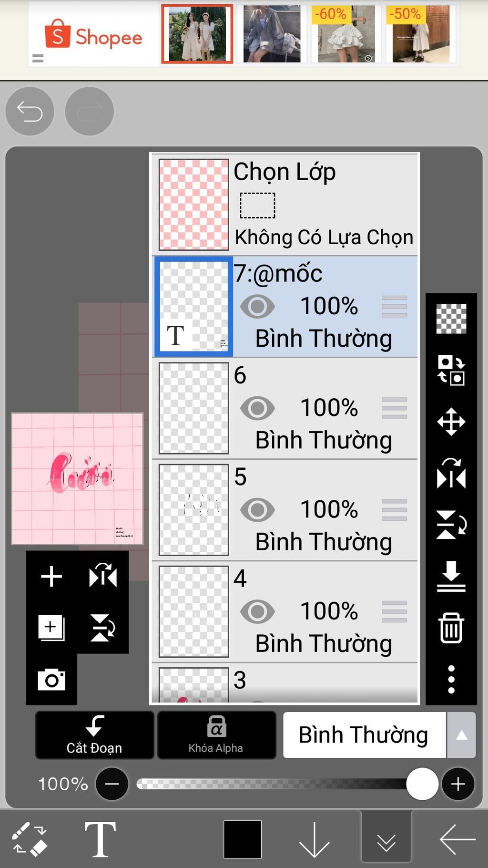Open the Bình Thường blend mode selector
488x868 pixels.
point(365,735)
